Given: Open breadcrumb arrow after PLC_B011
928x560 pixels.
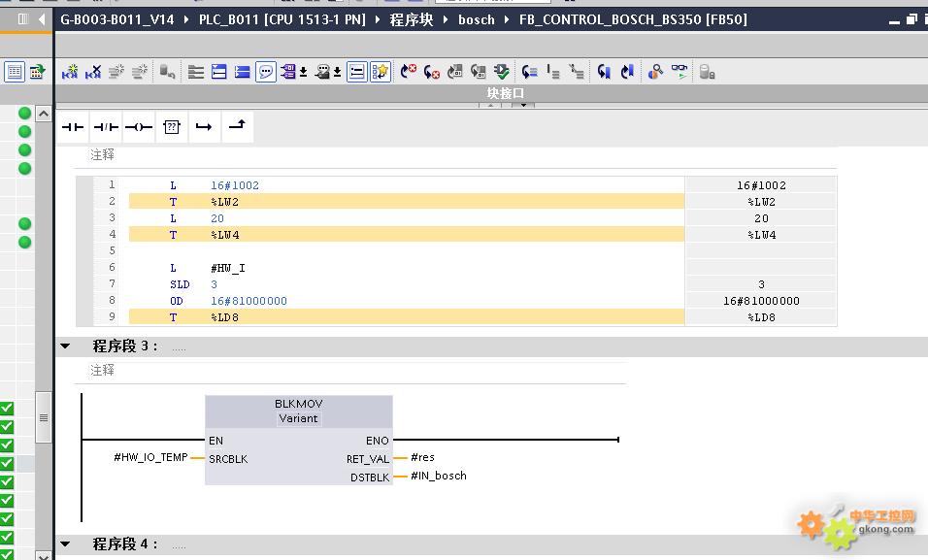Looking at the screenshot, I should click(378, 19).
